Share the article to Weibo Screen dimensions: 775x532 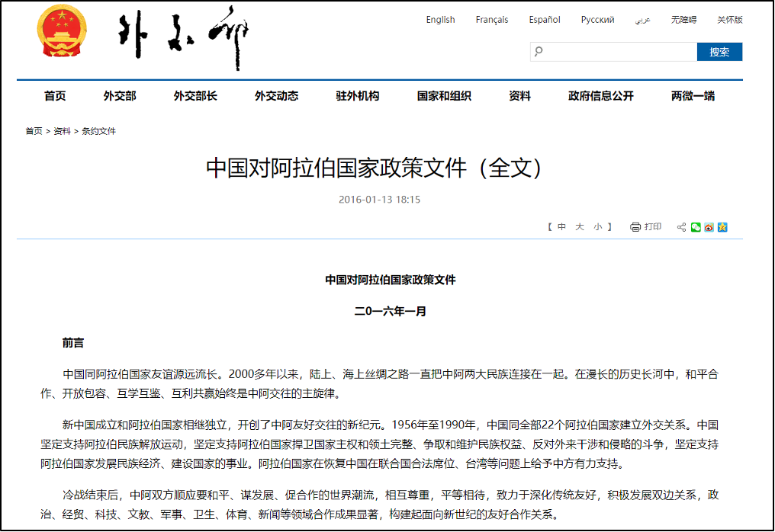pos(709,227)
